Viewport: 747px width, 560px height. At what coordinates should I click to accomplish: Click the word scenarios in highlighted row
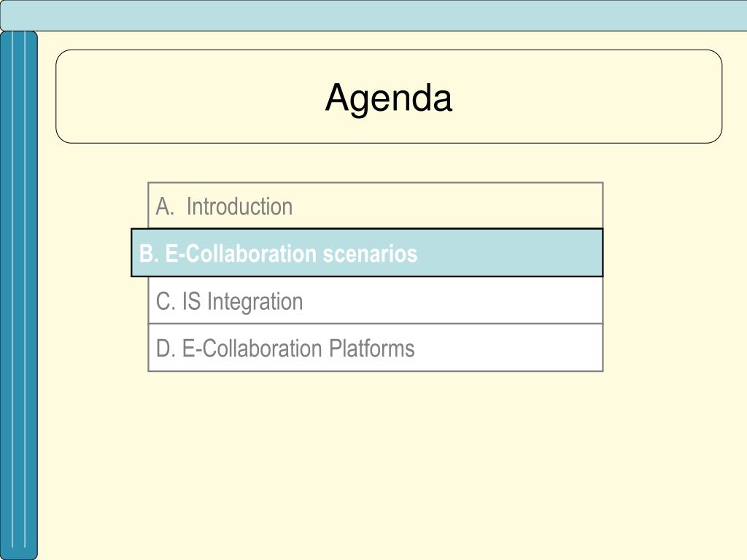click(370, 253)
